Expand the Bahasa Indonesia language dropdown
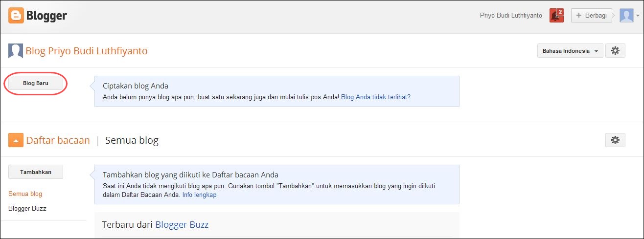The height and width of the screenshot is (239, 644). click(x=570, y=51)
